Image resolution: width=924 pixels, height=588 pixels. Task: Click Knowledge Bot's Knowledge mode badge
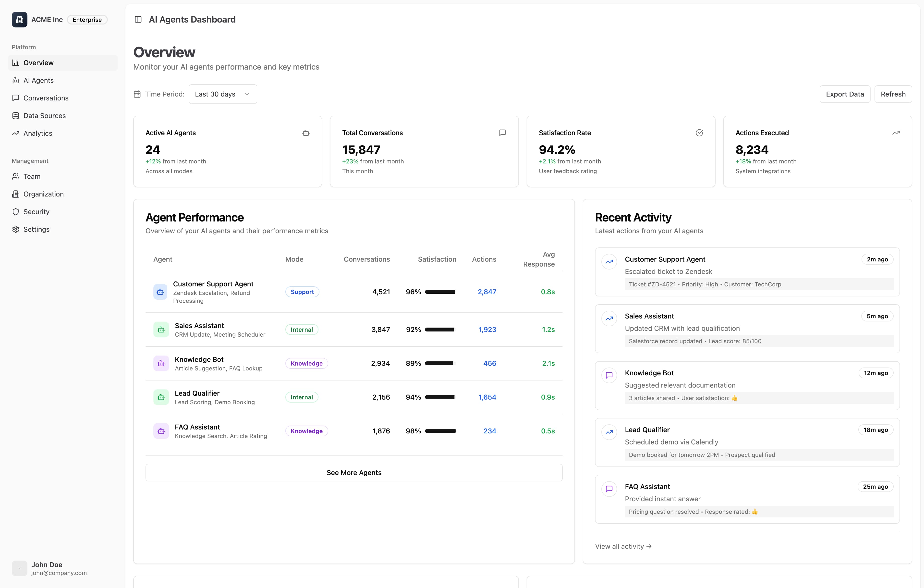(307, 364)
